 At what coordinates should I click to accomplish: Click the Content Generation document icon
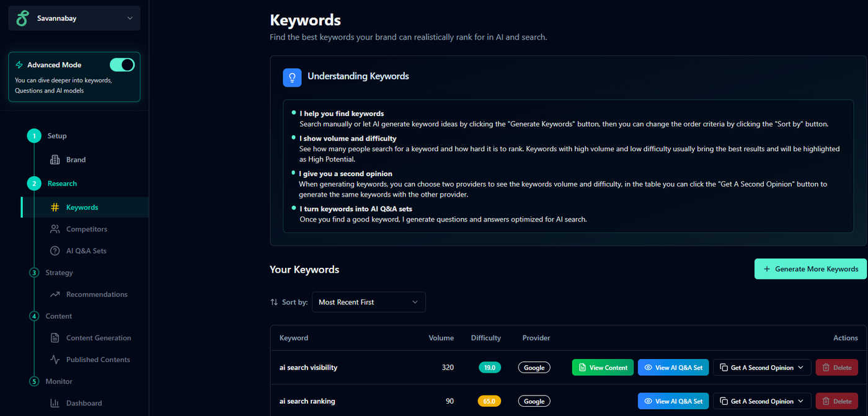55,338
